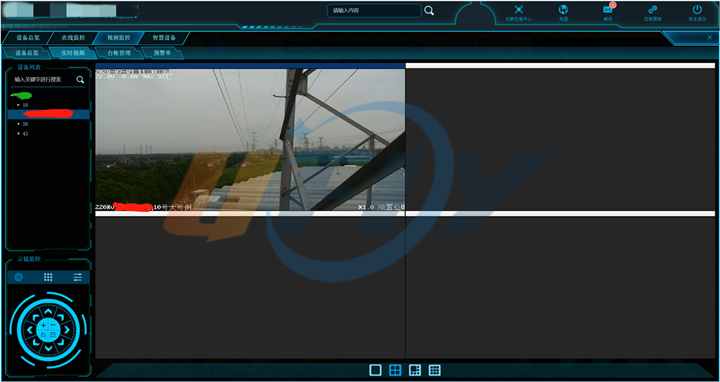Collapse the tree node labeled 10
720x382 pixels.
(18, 105)
